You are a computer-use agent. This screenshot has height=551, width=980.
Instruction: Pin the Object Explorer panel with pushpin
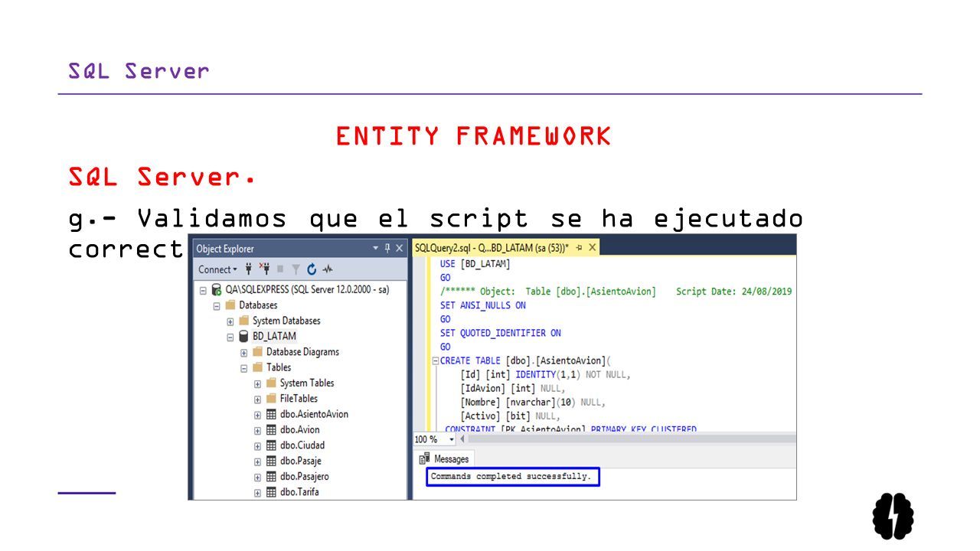click(x=387, y=248)
